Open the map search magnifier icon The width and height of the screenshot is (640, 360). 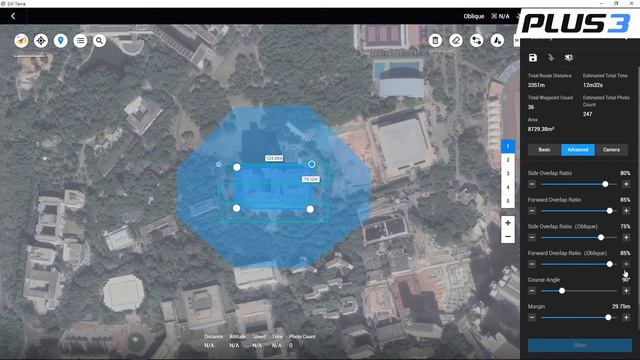tap(99, 40)
